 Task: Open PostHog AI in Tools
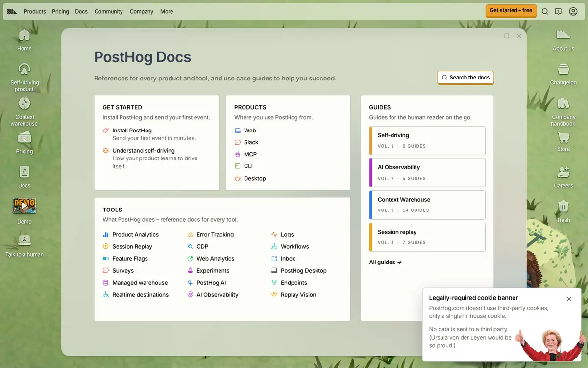click(x=211, y=283)
